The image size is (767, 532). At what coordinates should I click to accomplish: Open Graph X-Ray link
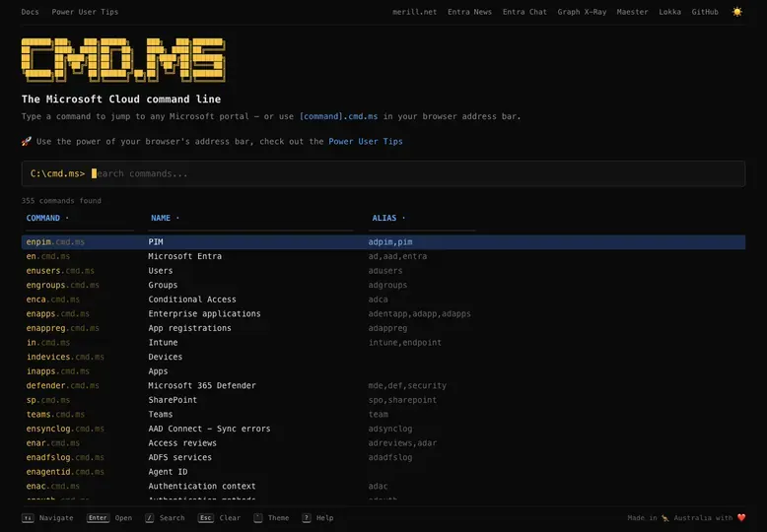[582, 12]
